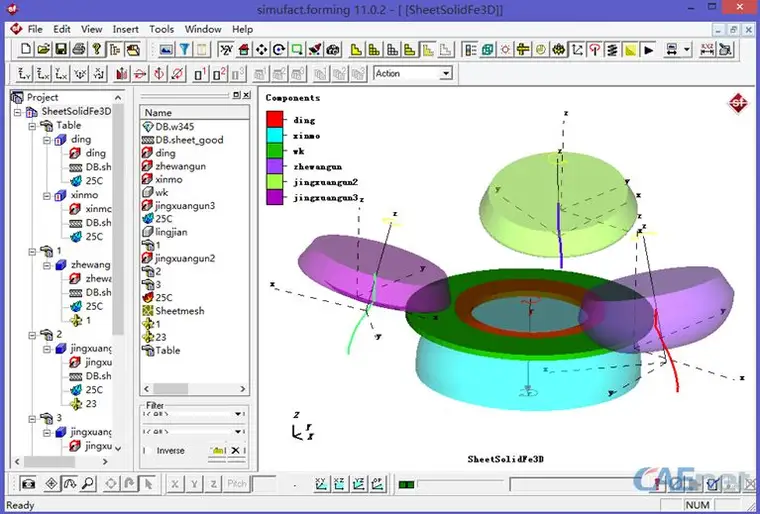Collapse the ding node in project tree

pyautogui.click(x=47, y=140)
